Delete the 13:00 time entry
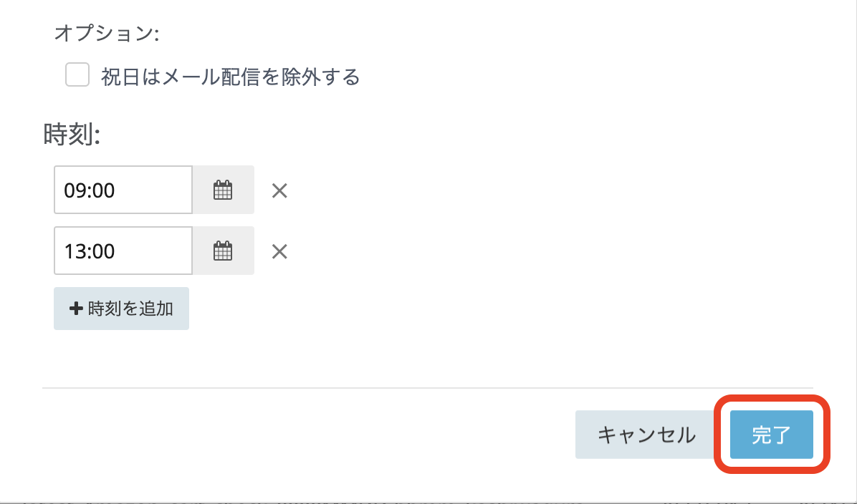 (x=279, y=251)
